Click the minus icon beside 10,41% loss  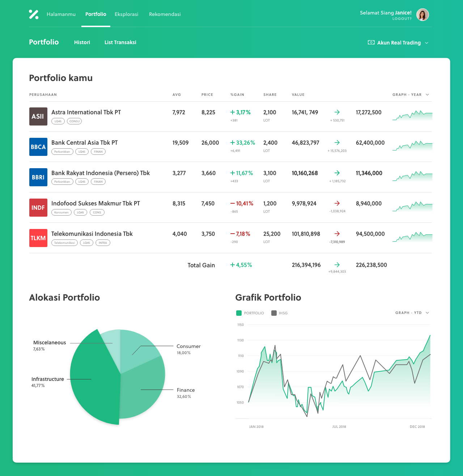point(233,204)
